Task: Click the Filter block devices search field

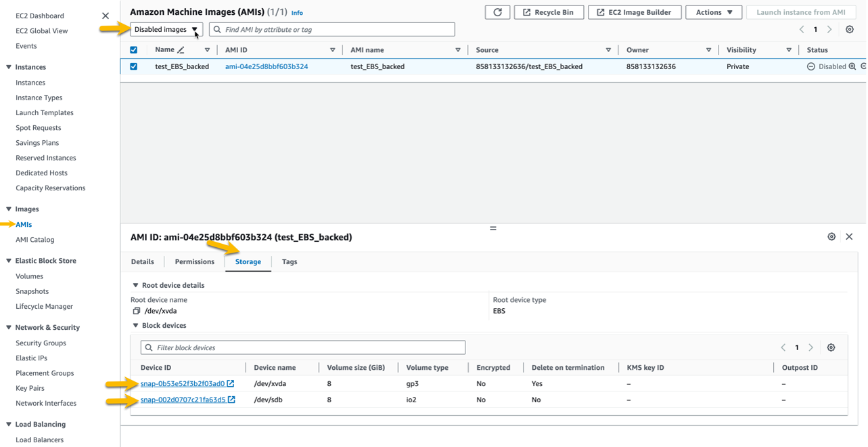Action: (302, 347)
